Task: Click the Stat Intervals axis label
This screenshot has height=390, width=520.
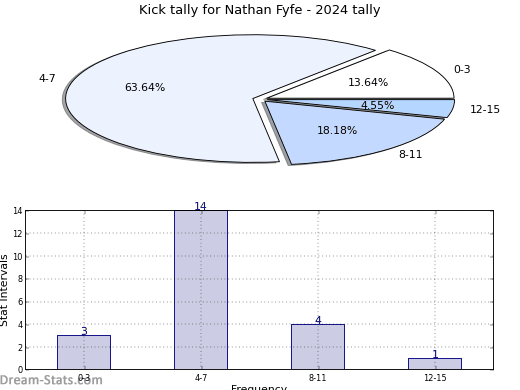Action: [x=4, y=290]
